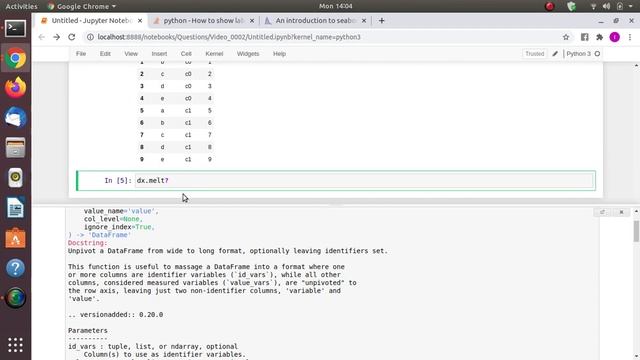
Task: Switch to An introduction to seaborn tab
Action: [315, 20]
